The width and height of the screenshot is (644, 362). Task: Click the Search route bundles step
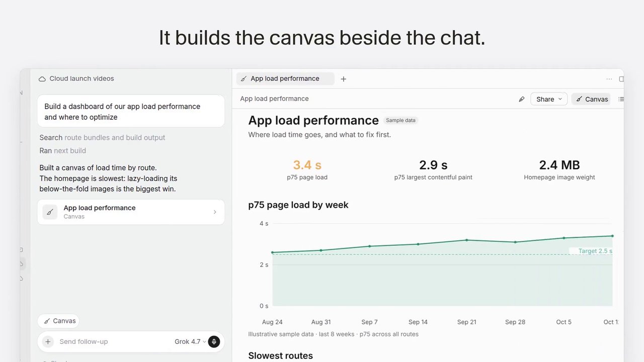tap(102, 137)
